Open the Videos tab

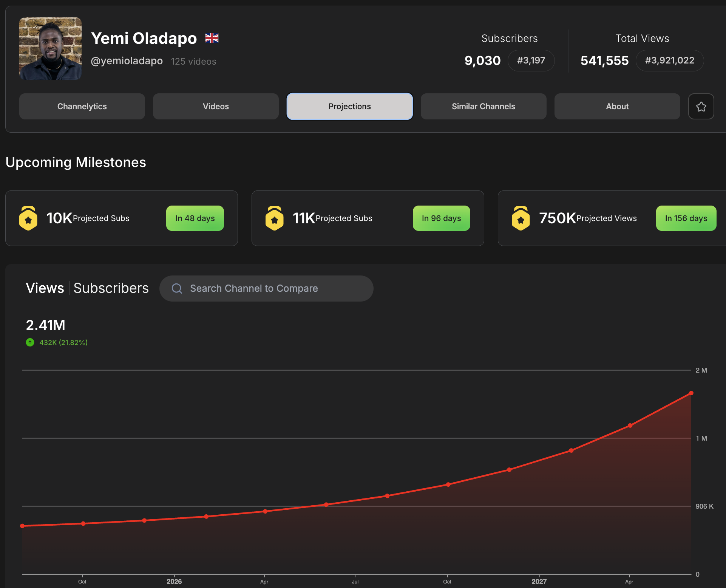click(216, 107)
